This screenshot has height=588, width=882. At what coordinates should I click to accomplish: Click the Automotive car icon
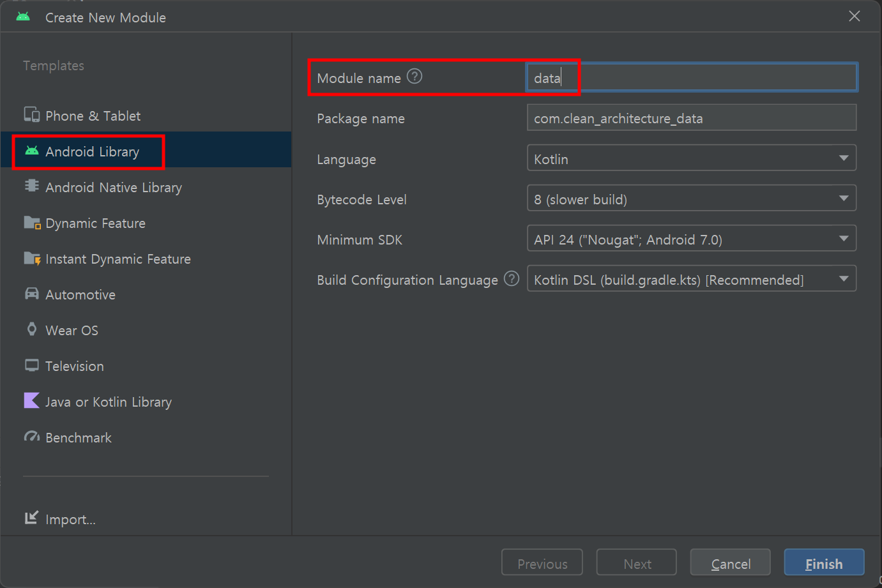(31, 294)
